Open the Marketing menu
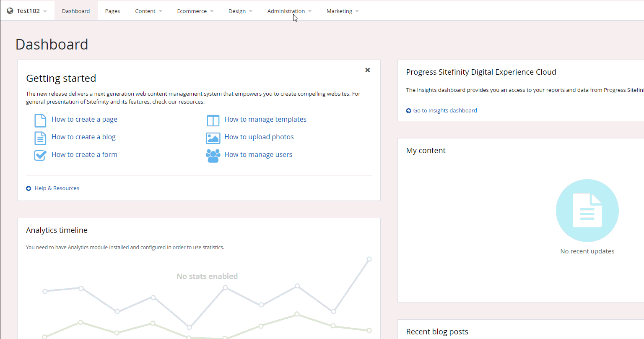The height and width of the screenshot is (339, 644). [342, 11]
